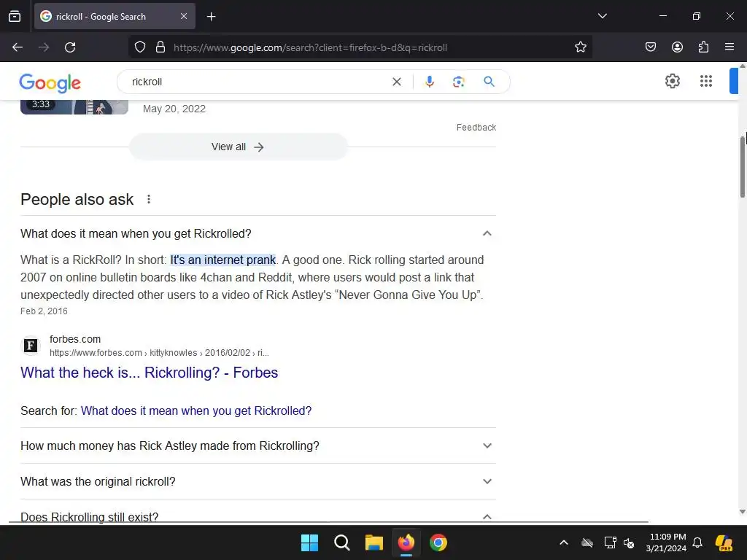Screen dimensions: 747x560
Task: Go back to the previous page
Action: pyautogui.click(x=18, y=47)
